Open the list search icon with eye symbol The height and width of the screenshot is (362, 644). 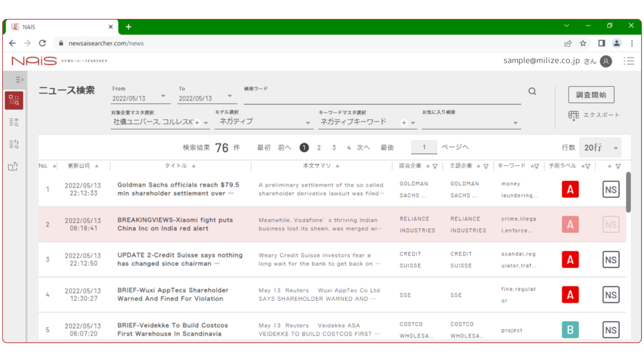pyautogui.click(x=14, y=122)
